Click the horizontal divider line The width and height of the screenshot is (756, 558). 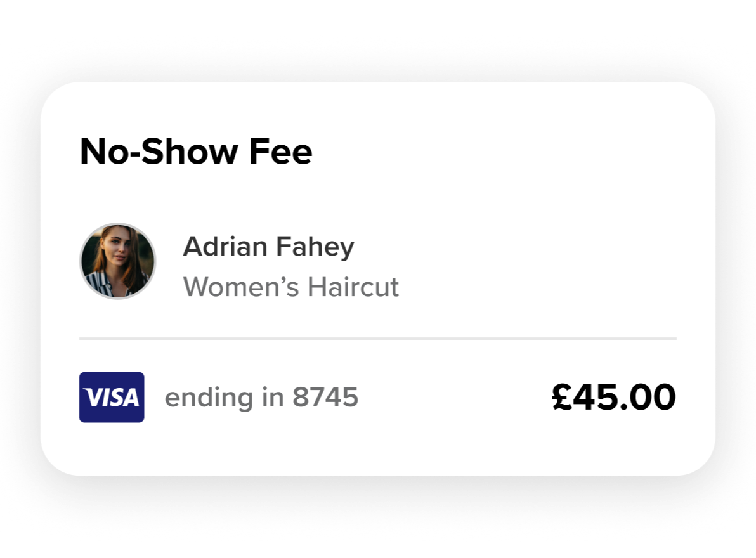[378, 339]
